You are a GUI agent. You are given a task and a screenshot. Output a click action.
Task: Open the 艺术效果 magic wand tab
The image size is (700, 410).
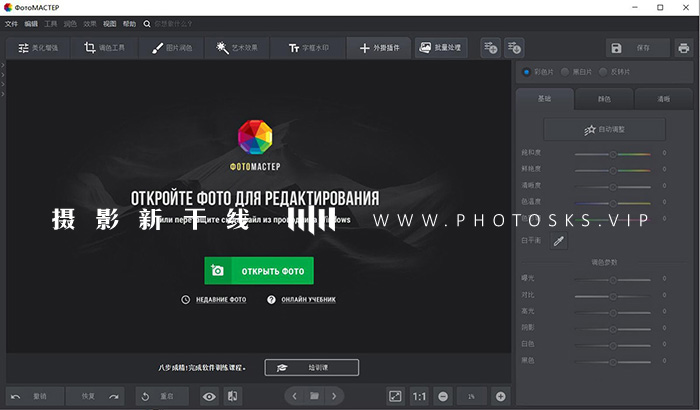point(237,48)
